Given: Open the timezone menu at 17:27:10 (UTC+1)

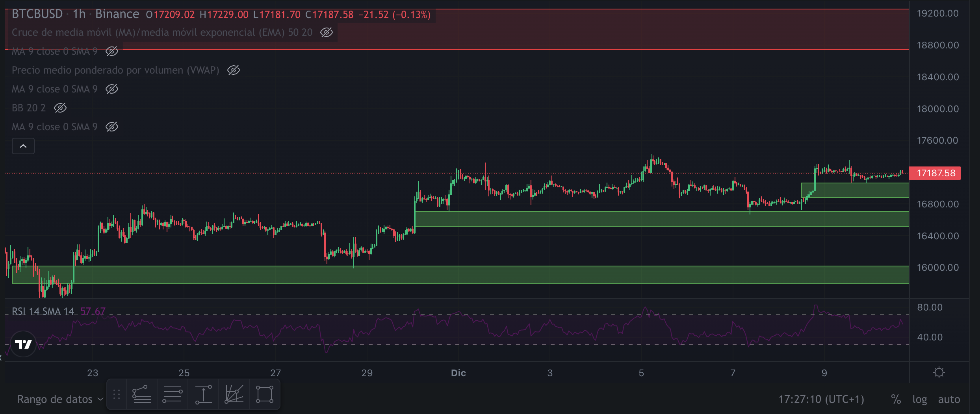Looking at the screenshot, I should [x=821, y=399].
